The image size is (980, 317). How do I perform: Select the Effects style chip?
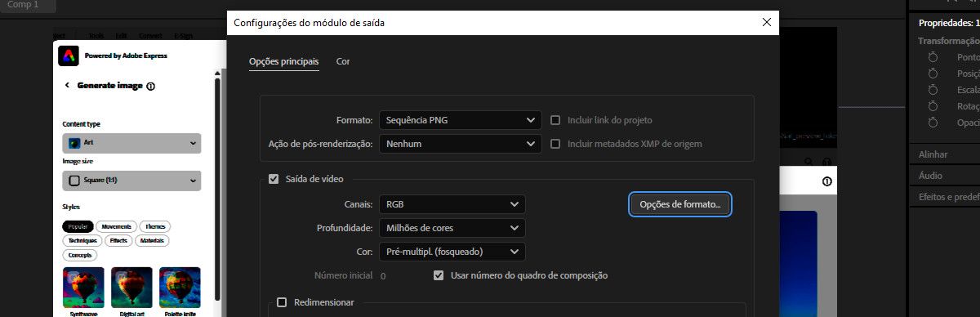pos(118,241)
